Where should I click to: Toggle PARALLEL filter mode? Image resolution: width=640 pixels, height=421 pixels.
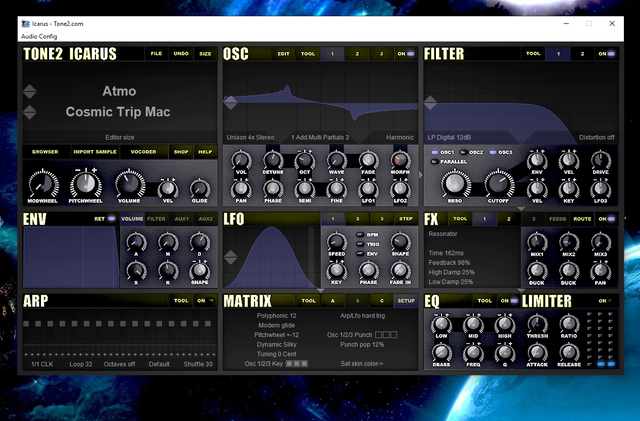[449, 162]
